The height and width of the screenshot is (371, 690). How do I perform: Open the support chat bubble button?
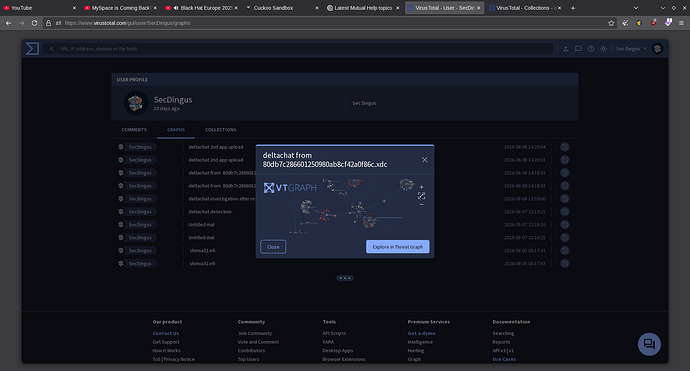(x=649, y=344)
